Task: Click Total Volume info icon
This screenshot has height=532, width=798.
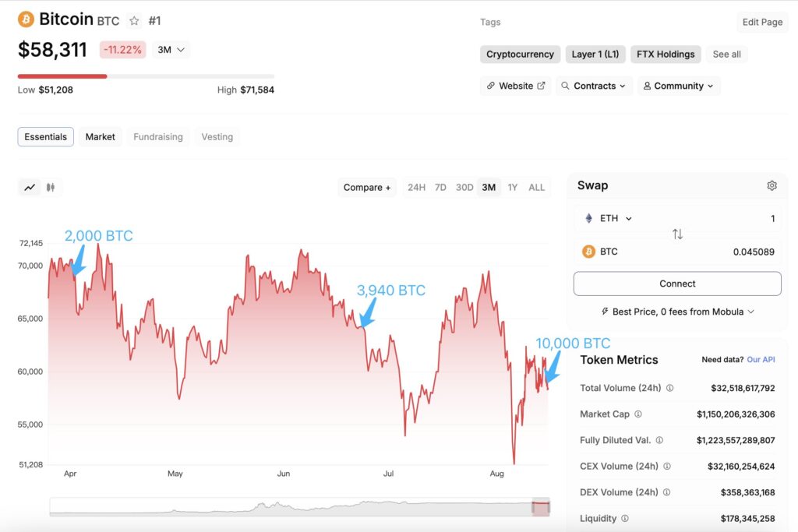Action: [669, 388]
